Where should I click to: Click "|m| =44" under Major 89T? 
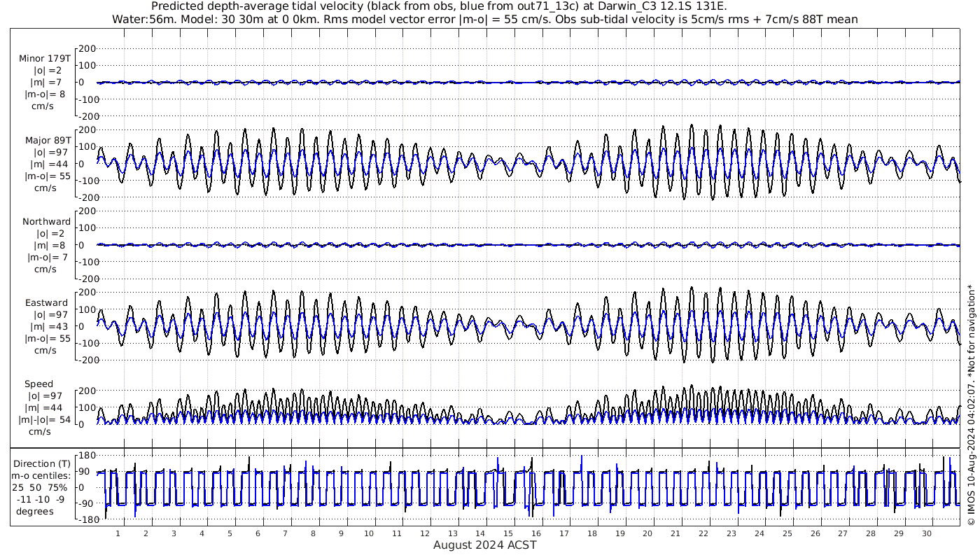(x=46, y=164)
